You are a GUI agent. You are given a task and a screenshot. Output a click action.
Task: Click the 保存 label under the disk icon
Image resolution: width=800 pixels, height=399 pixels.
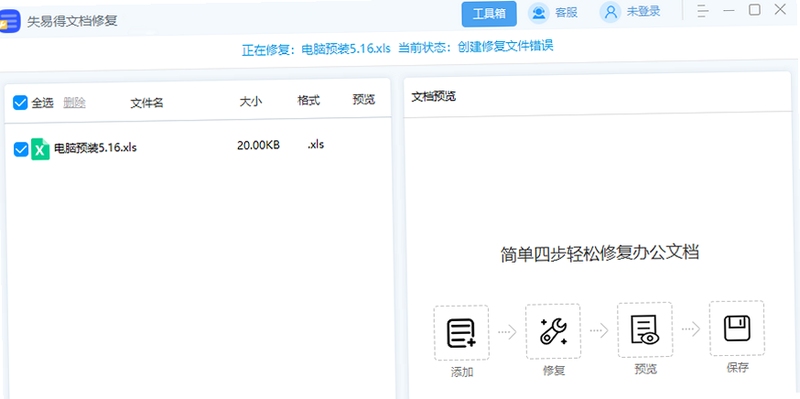tap(738, 367)
